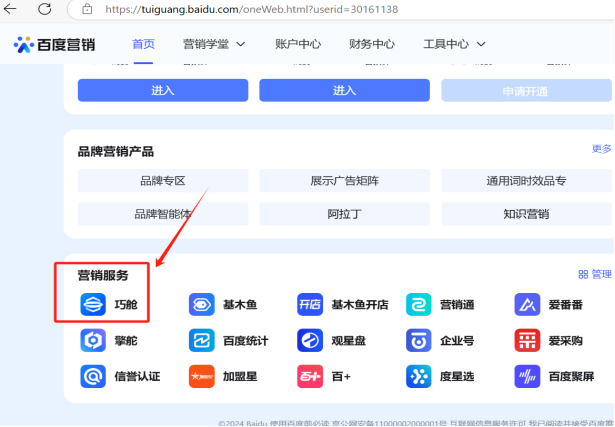
Task: Open the 营销通 service icon
Action: [418, 304]
